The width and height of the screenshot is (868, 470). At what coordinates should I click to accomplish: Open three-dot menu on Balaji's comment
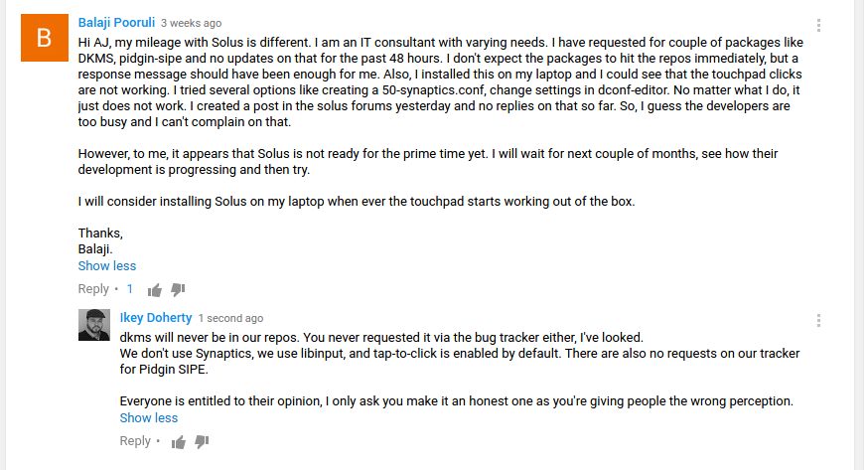coord(818,26)
